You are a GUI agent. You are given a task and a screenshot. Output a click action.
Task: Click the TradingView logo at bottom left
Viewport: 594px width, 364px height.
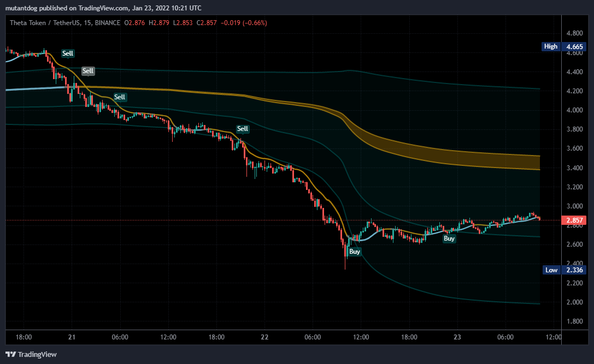pos(31,355)
